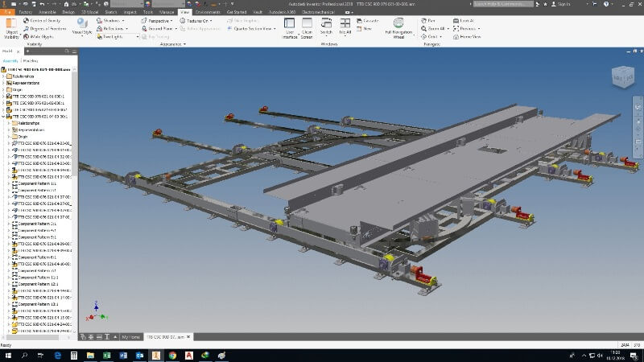The height and width of the screenshot is (362, 644).
Task: Switch to the Design ribbon tab
Action: click(x=68, y=12)
